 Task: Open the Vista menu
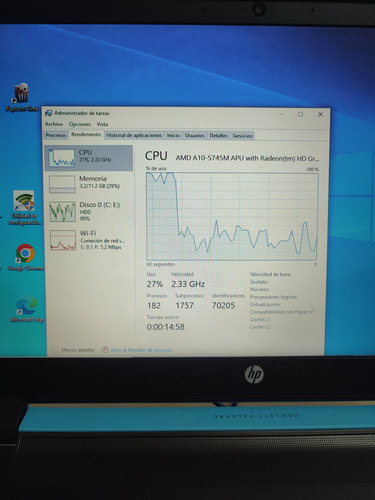coord(102,124)
